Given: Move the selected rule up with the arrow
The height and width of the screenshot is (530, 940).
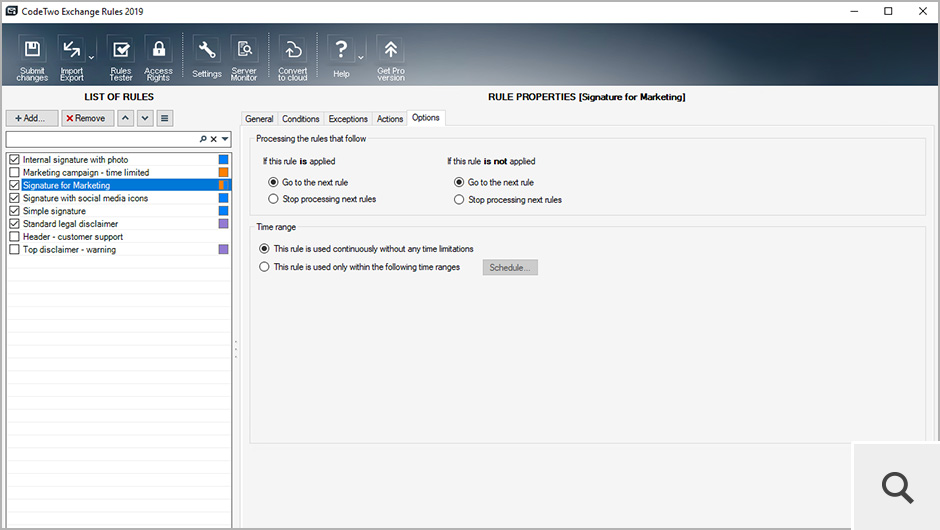Looking at the screenshot, I should pyautogui.click(x=125, y=118).
